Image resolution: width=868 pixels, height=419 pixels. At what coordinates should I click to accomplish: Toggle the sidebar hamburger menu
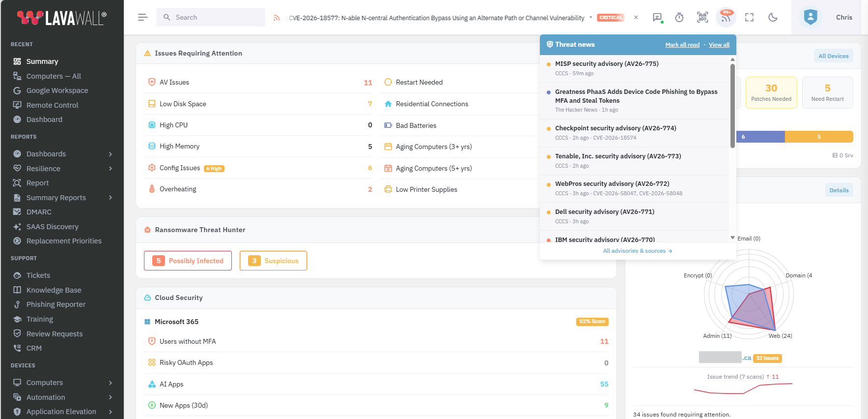[x=143, y=17]
